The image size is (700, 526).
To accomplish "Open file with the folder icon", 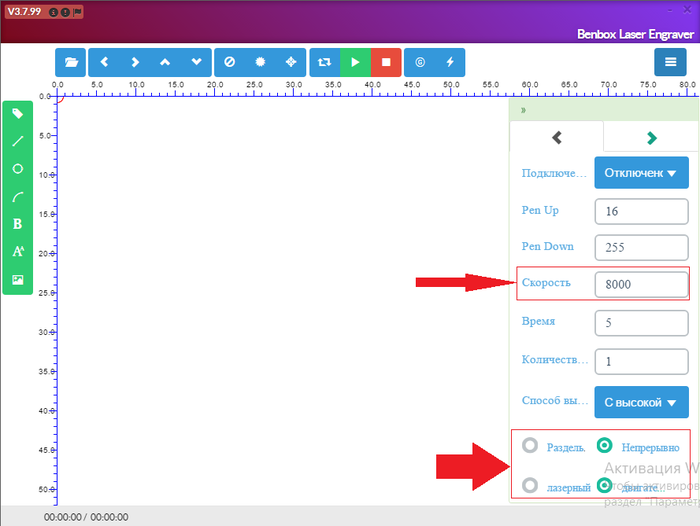I will click(x=70, y=62).
